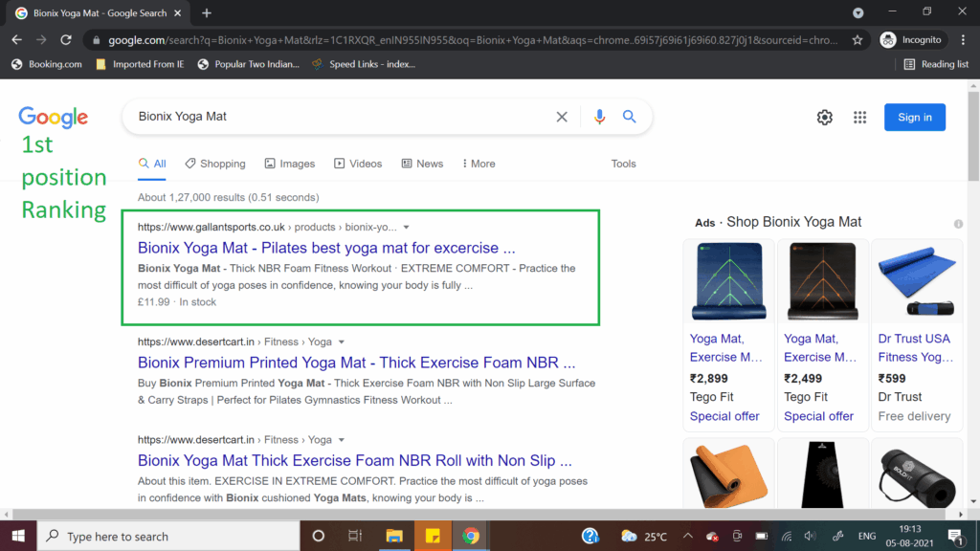Open the Bionix Premium Printed Yoga Mat link

(356, 363)
